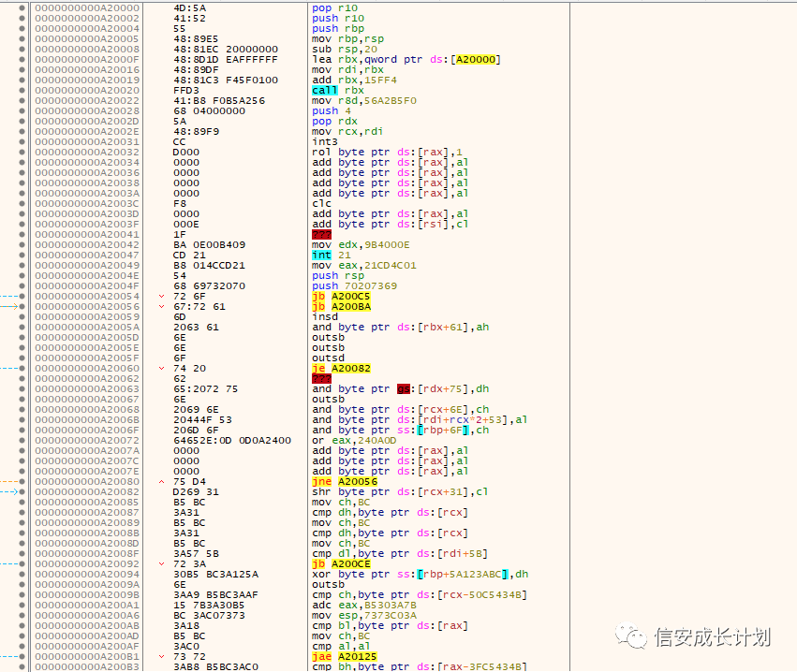Click the 'jne A20056' jump instruction

[345, 481]
